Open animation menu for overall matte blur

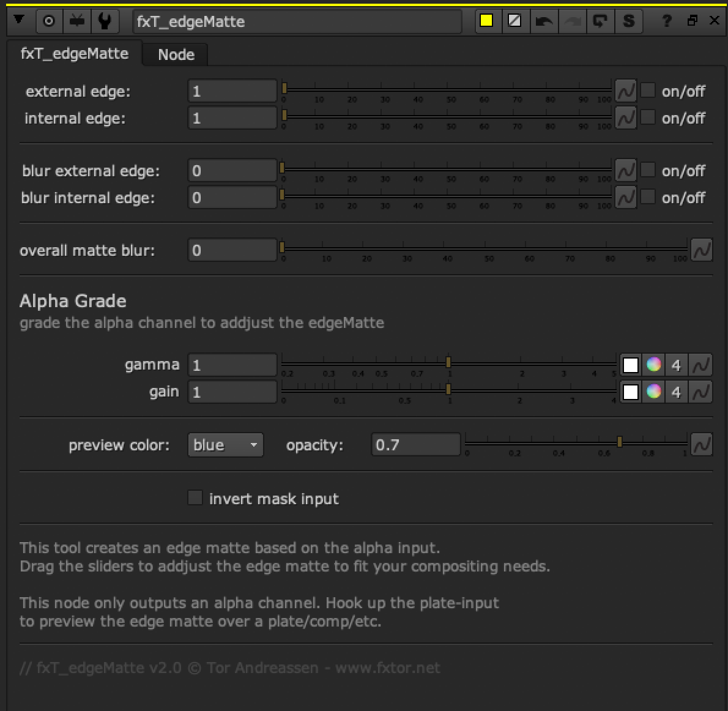(x=701, y=250)
